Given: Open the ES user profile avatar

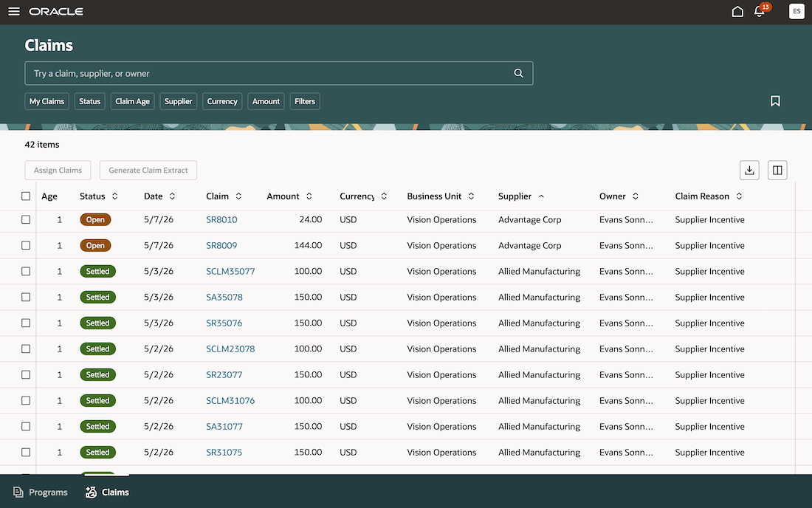Looking at the screenshot, I should tap(796, 11).
